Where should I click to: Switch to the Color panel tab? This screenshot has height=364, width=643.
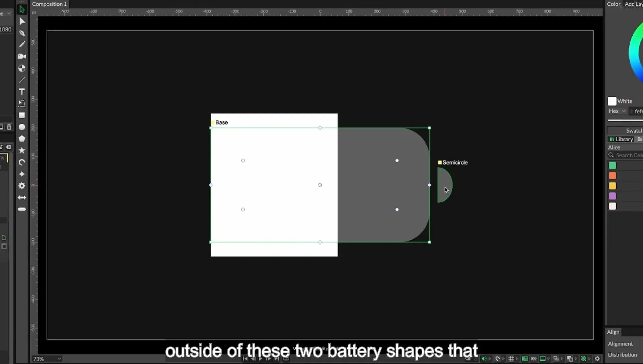click(x=614, y=4)
